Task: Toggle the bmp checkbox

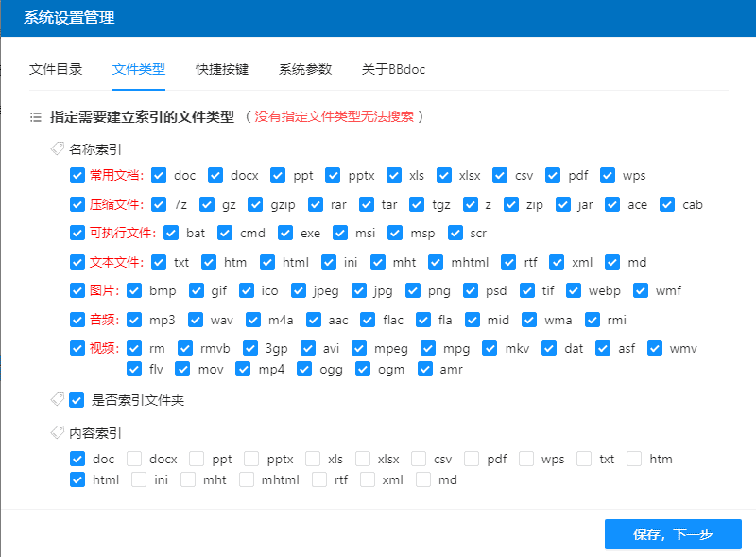Action: [134, 290]
